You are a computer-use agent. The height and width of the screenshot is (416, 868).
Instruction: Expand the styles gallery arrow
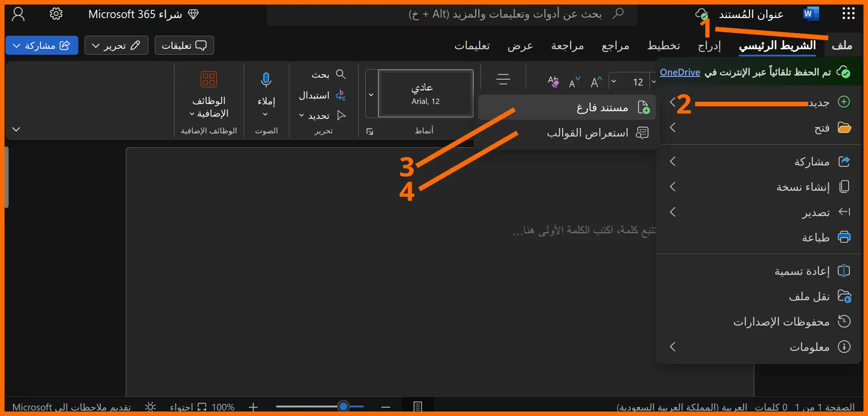click(371, 95)
